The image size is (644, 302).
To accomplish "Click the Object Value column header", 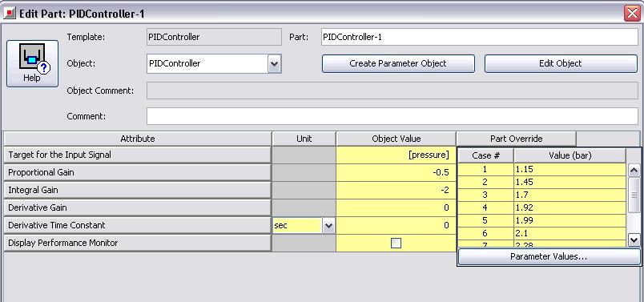I will tap(396, 139).
